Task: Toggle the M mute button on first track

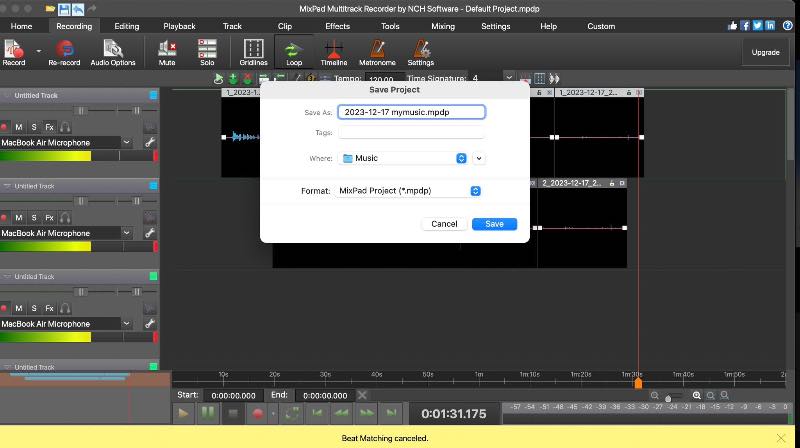Action: click(18, 127)
